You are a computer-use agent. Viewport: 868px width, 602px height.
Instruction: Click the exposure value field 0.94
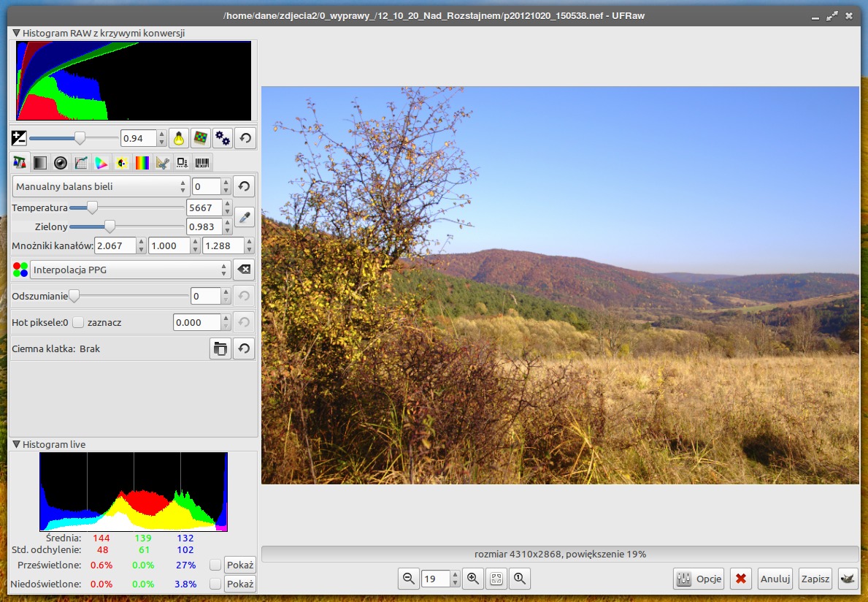click(139, 138)
